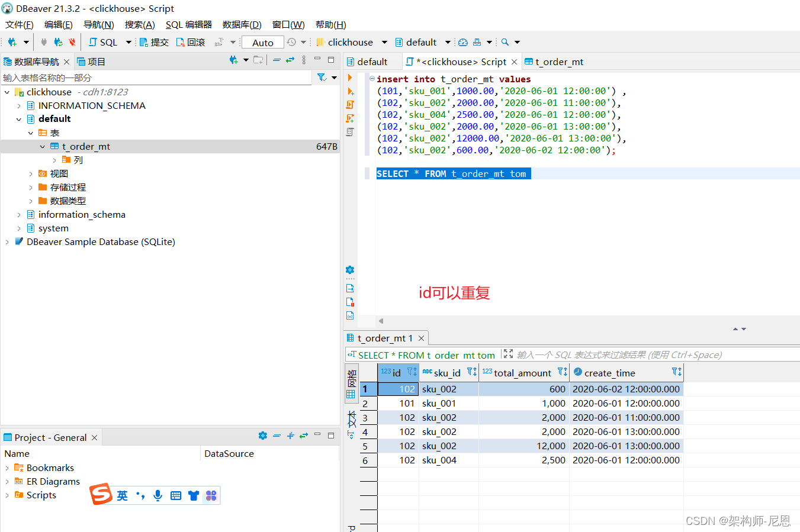The height and width of the screenshot is (532, 800).
Task: Open the clickhouse active connection selector
Action: pyautogui.click(x=351, y=42)
